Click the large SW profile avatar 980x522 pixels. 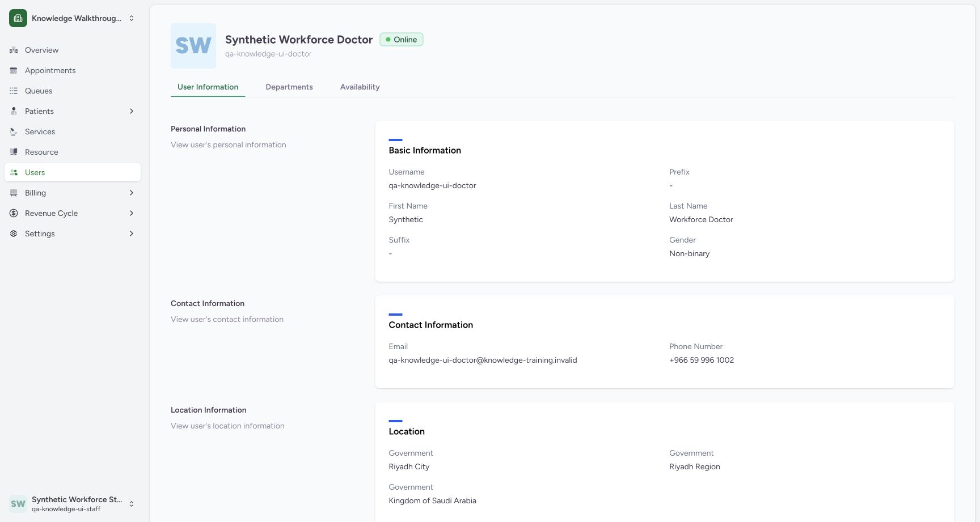(193, 46)
